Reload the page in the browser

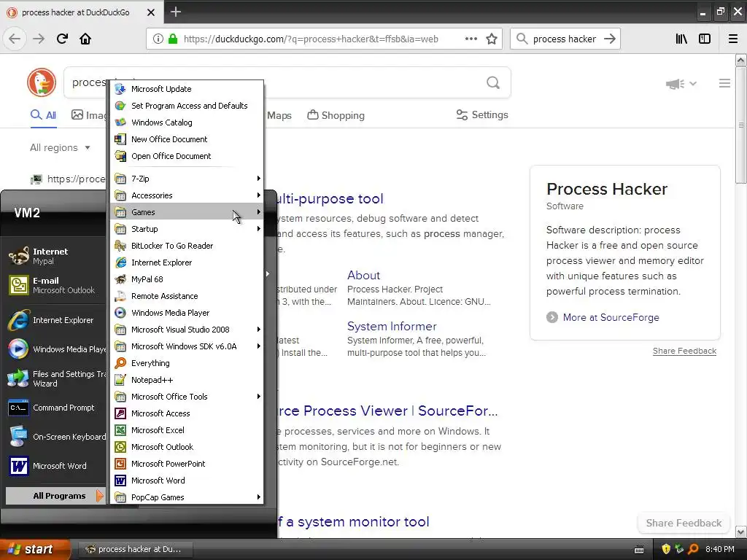tap(62, 39)
